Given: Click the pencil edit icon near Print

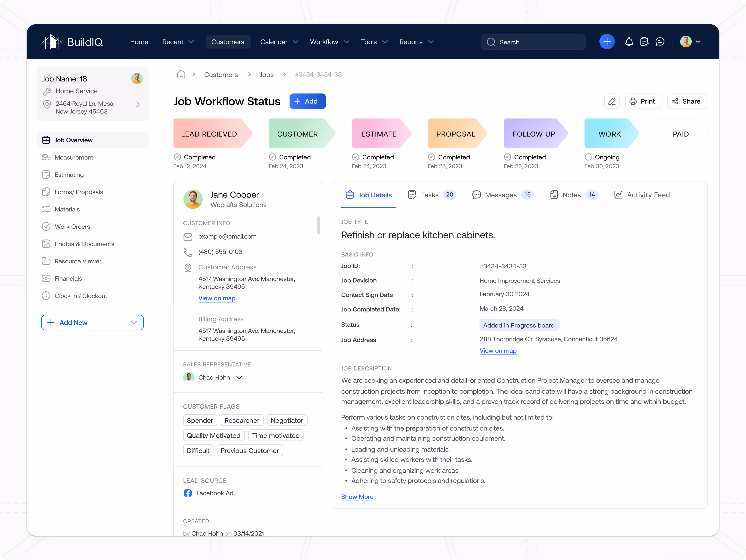Looking at the screenshot, I should tap(612, 101).
